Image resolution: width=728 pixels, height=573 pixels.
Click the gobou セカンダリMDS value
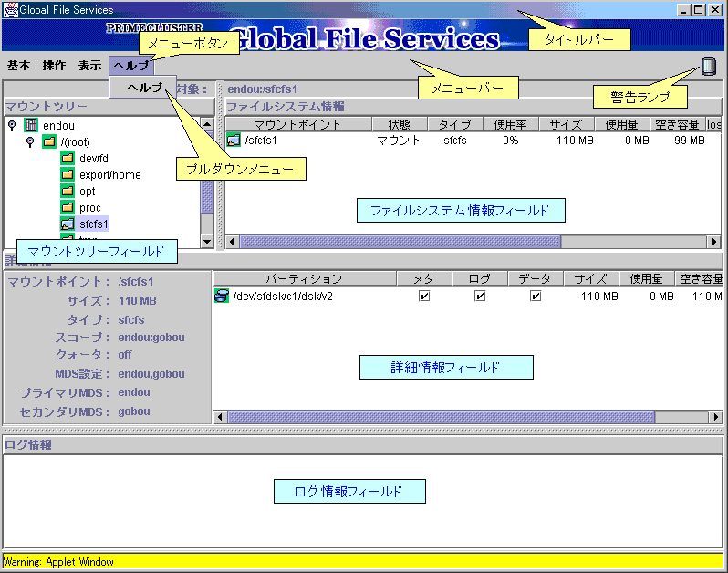pyautogui.click(x=134, y=412)
